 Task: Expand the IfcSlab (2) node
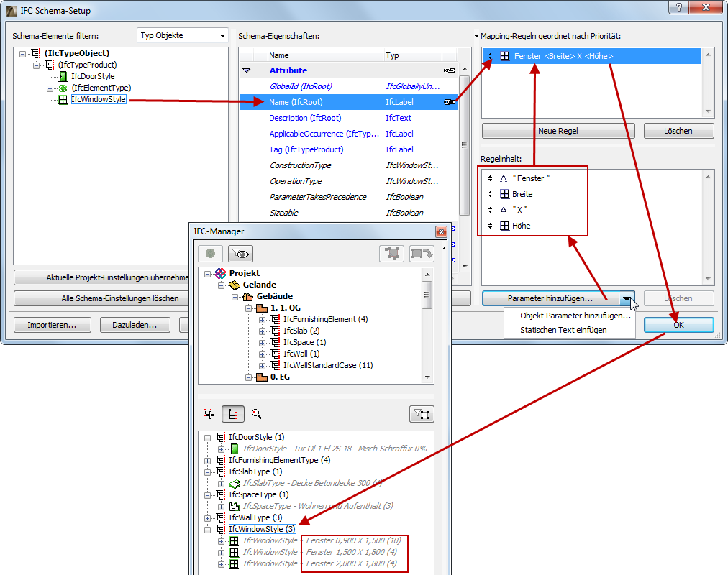tap(263, 331)
